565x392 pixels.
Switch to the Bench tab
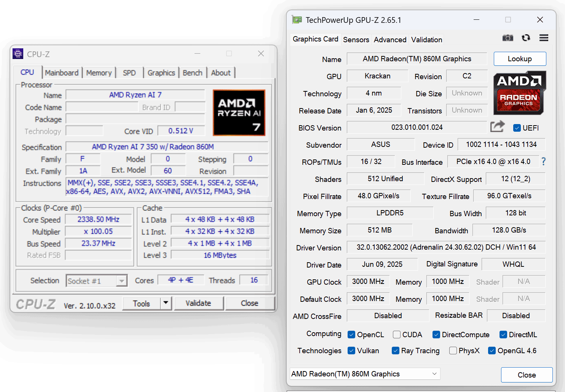193,73
